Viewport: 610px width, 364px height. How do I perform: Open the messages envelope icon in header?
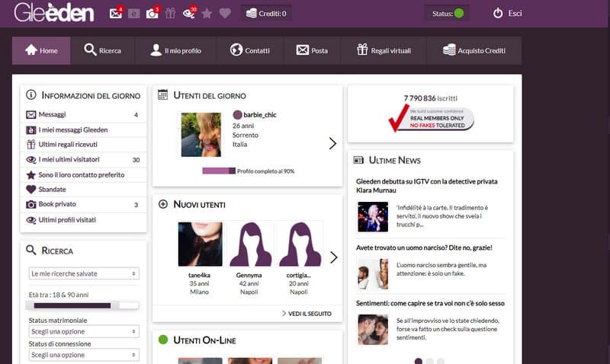115,13
